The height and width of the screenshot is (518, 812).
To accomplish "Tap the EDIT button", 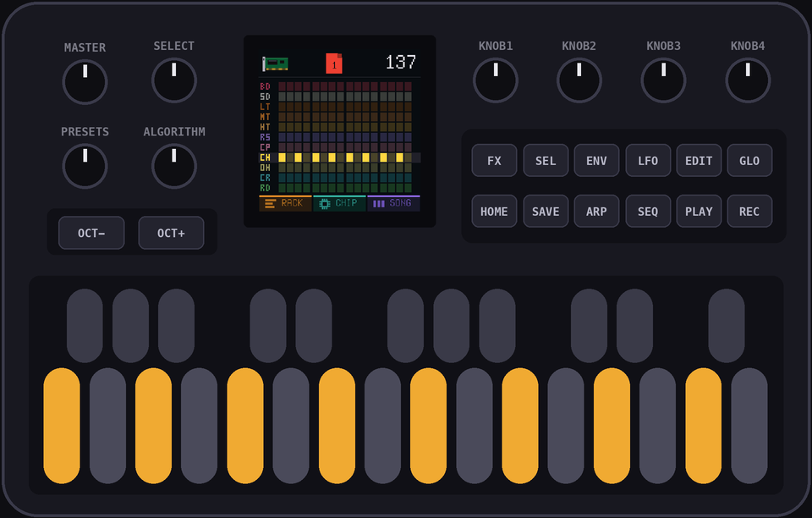I will [x=699, y=161].
